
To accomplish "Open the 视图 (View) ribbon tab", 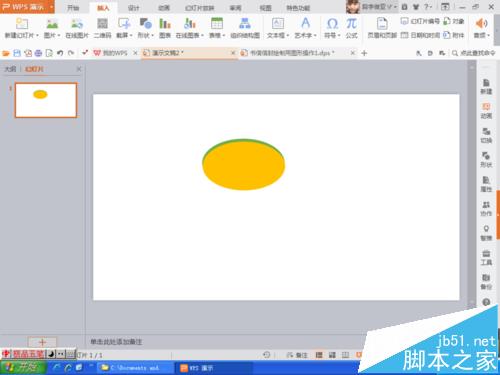I will tap(265, 8).
